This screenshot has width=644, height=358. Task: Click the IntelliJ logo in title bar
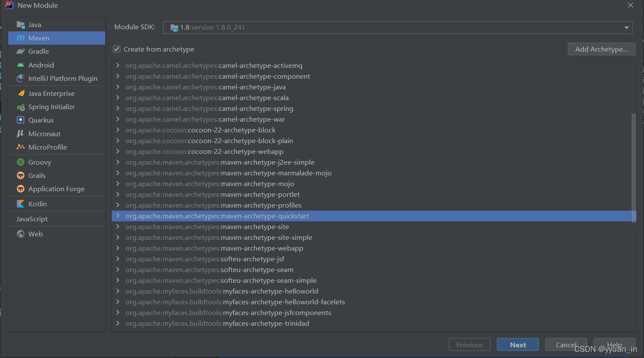pos(9,5)
